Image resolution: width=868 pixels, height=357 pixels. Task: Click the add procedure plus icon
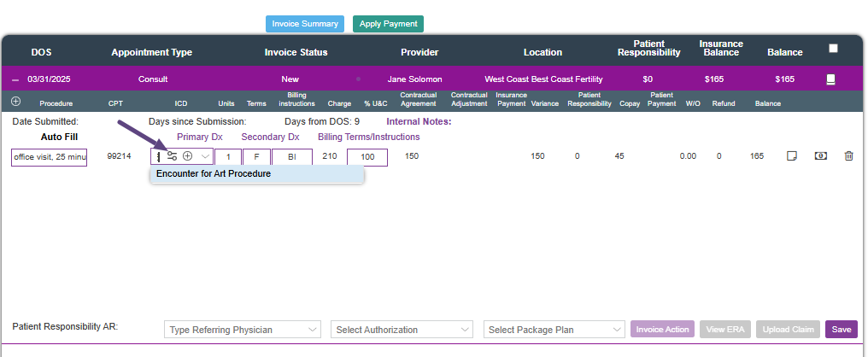coord(15,102)
